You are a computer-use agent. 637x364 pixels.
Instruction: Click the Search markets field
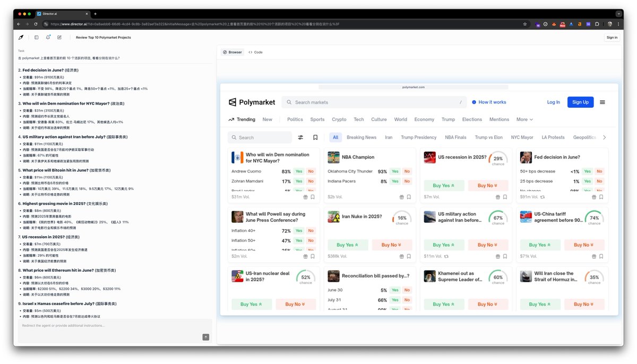[x=375, y=102]
